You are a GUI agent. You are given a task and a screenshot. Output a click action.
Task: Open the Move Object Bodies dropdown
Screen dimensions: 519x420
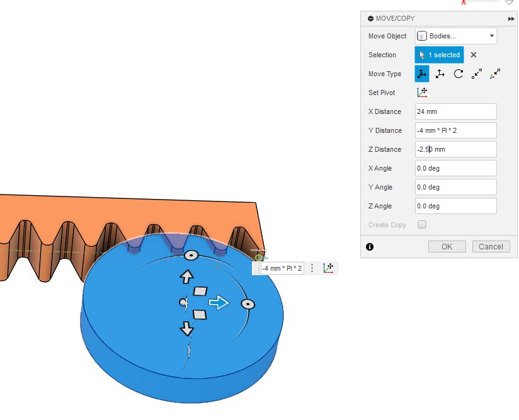[456, 36]
